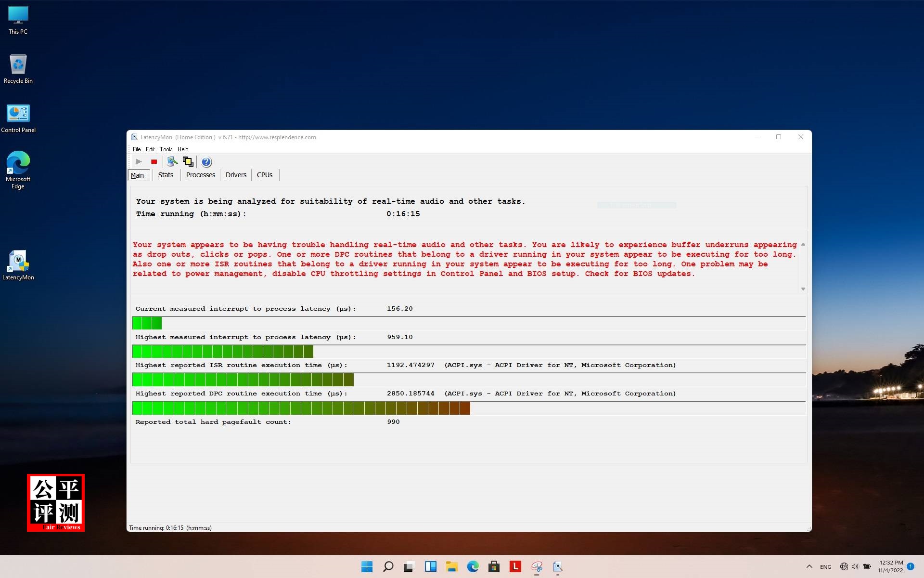The height and width of the screenshot is (578, 924).
Task: Open LatencyMon options via the tools toolbar icon
Action: [x=172, y=161]
